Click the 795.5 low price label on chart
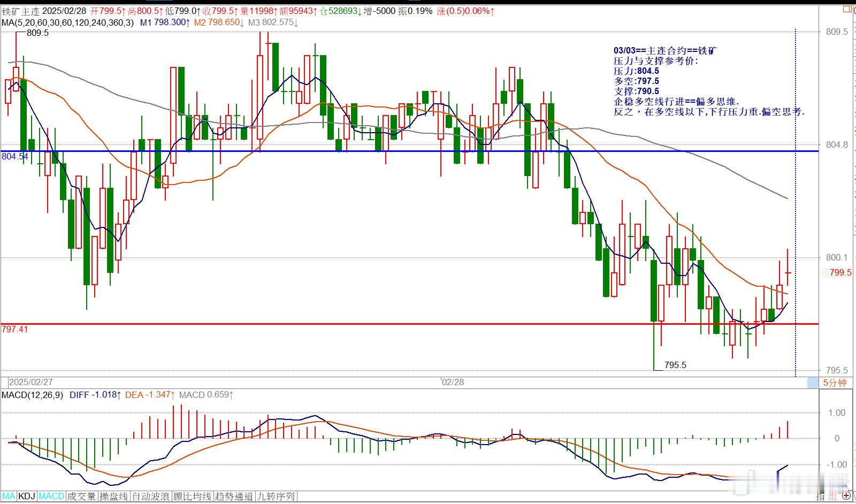The width and height of the screenshot is (856, 504). tap(675, 365)
